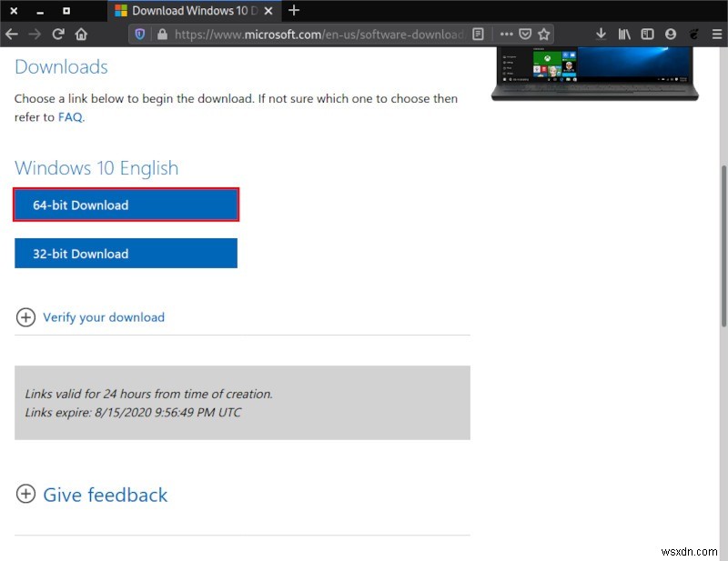Click the 64-bit Download button
Image resolution: width=728 pixels, height=561 pixels.
pos(125,205)
